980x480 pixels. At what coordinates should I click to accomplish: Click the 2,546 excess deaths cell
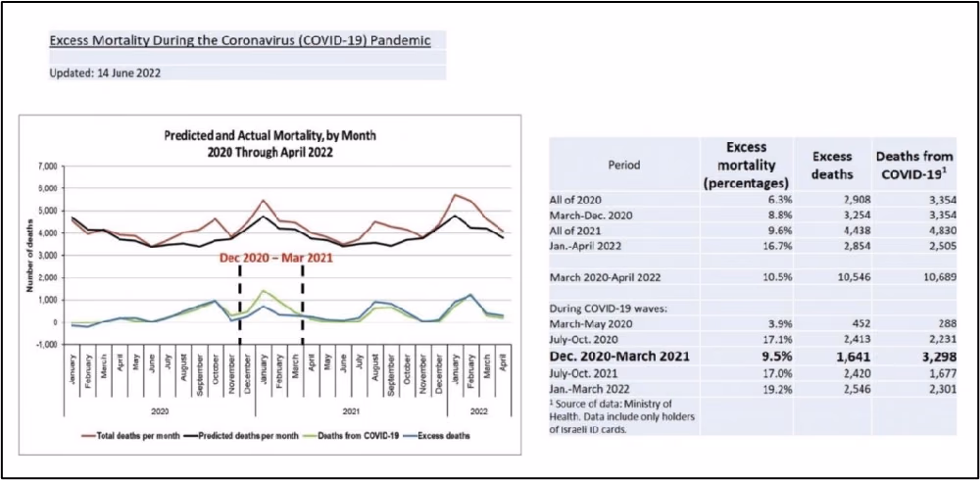(x=857, y=389)
